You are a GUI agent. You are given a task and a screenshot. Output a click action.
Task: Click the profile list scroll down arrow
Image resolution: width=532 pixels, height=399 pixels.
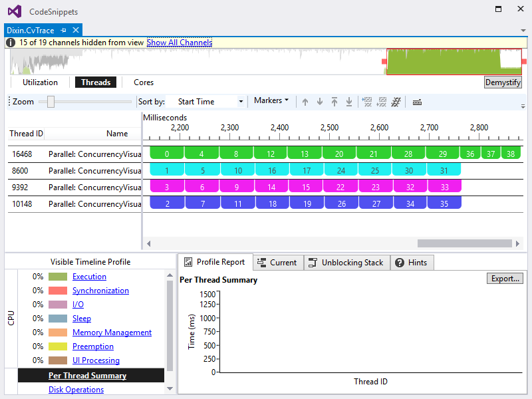(x=170, y=388)
